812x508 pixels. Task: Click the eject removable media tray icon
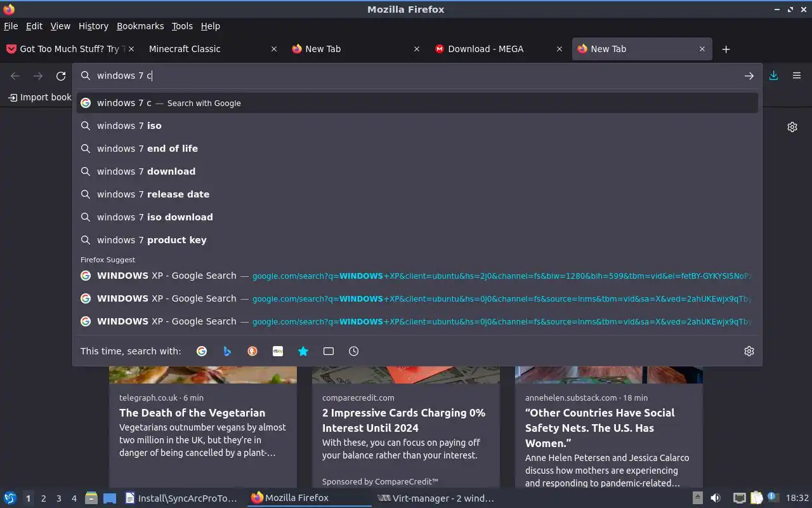pyautogui.click(x=697, y=498)
